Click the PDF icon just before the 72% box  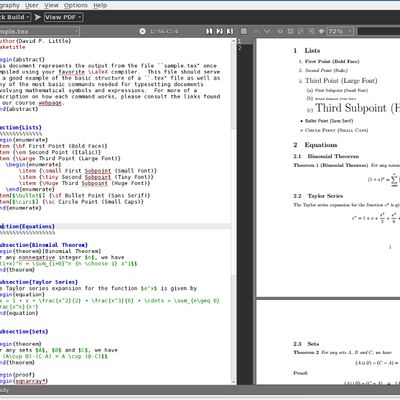coord(321,31)
